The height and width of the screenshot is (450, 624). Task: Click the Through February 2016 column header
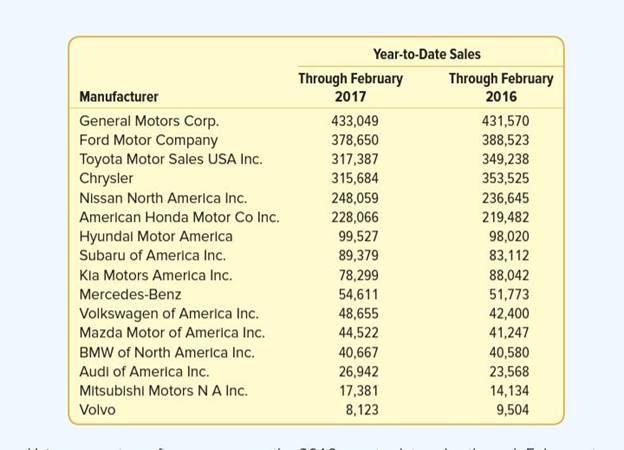coord(500,87)
